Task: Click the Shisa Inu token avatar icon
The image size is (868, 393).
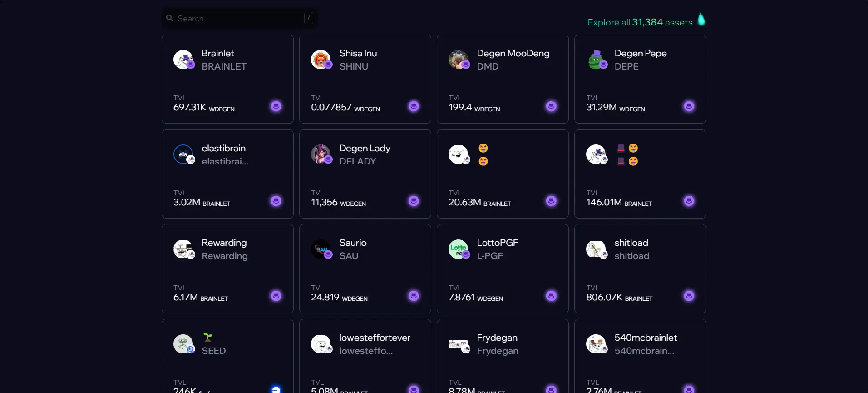Action: click(x=321, y=60)
